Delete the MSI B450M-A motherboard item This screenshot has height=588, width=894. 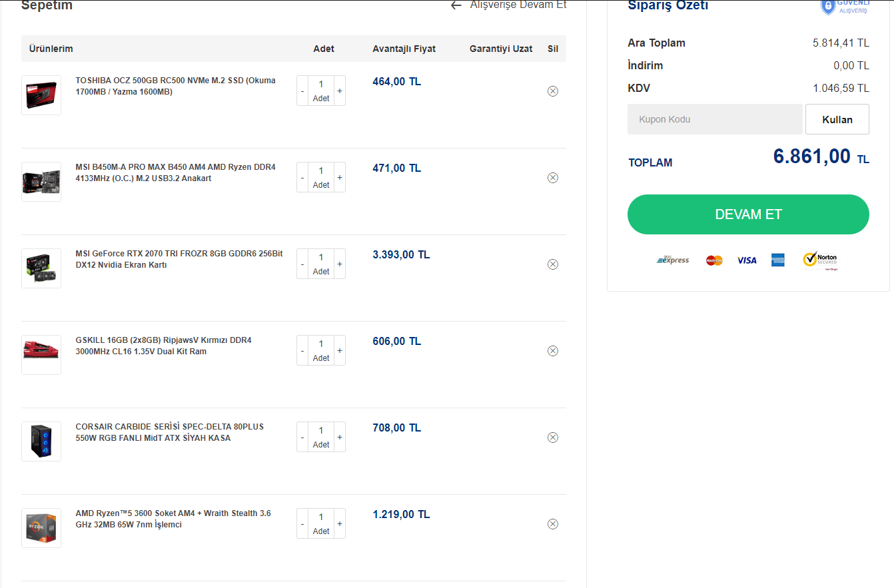[552, 178]
